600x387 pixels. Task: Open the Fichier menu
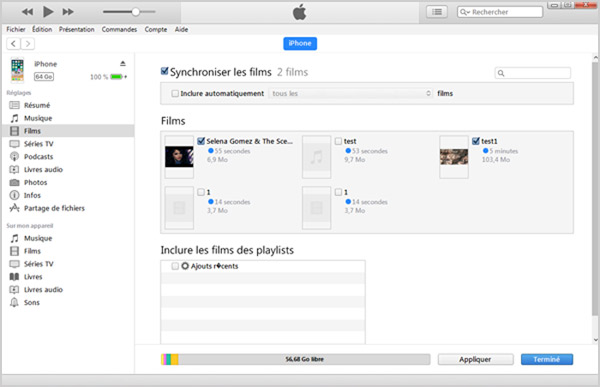point(16,29)
